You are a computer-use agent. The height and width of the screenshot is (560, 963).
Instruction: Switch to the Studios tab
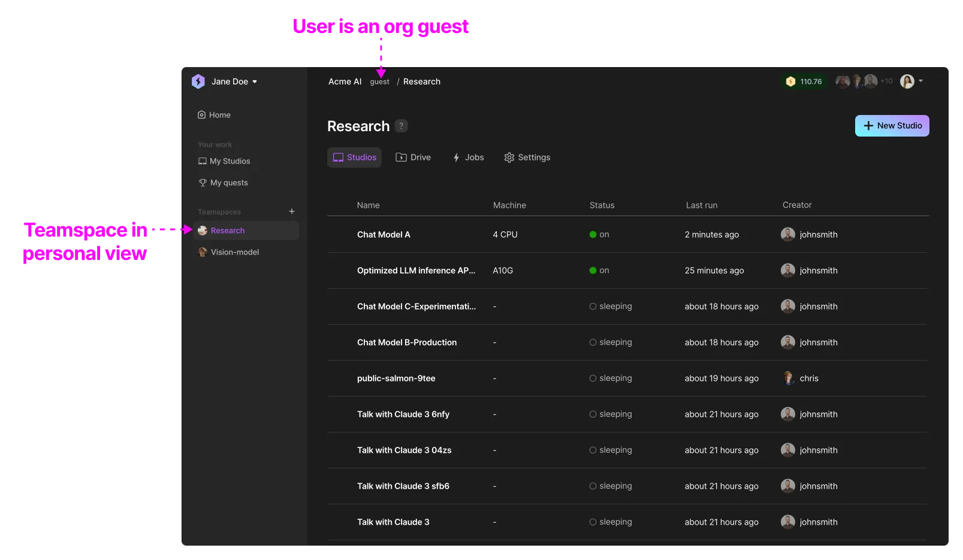[x=354, y=158]
